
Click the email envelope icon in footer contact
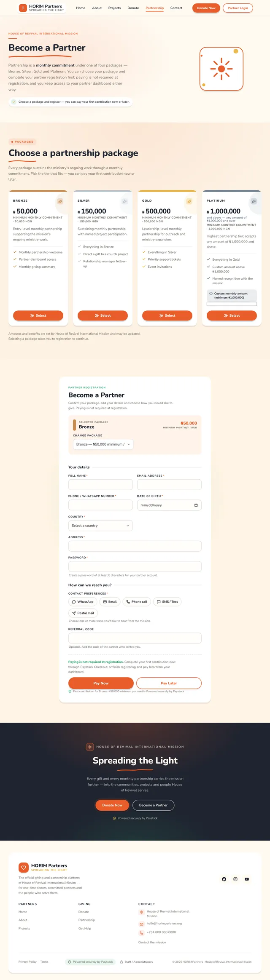[x=141, y=924]
